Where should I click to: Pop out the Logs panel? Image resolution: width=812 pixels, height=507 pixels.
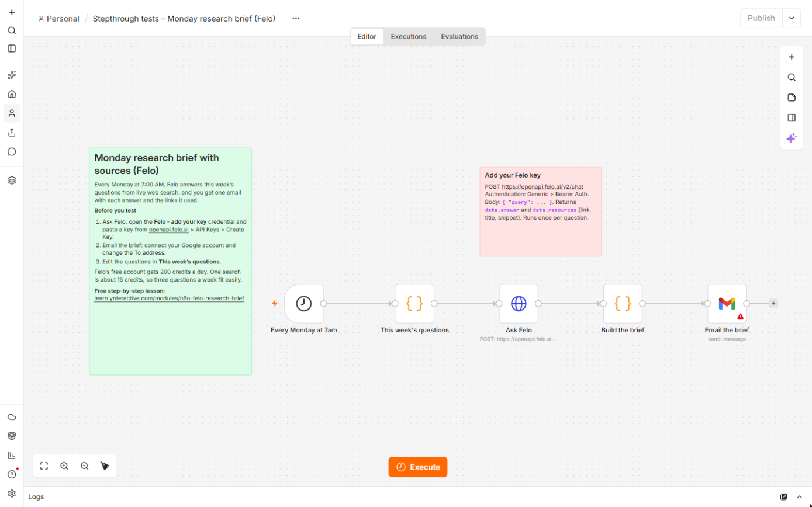tap(784, 497)
